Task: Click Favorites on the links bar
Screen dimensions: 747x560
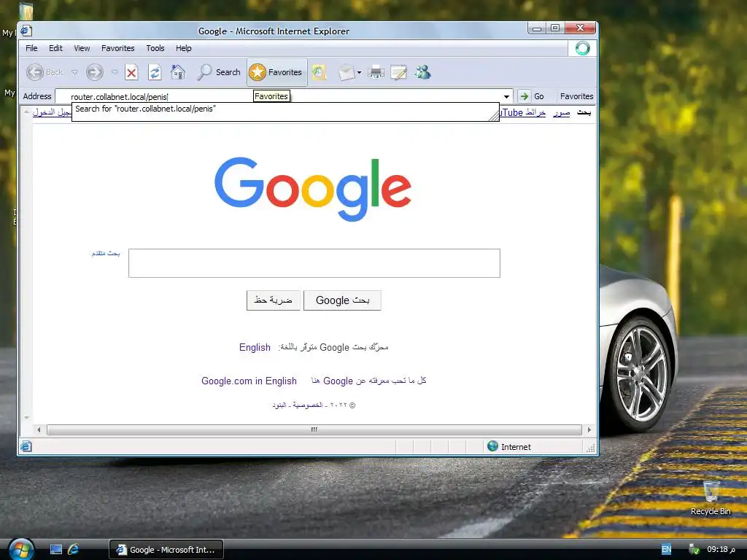Action: click(576, 96)
